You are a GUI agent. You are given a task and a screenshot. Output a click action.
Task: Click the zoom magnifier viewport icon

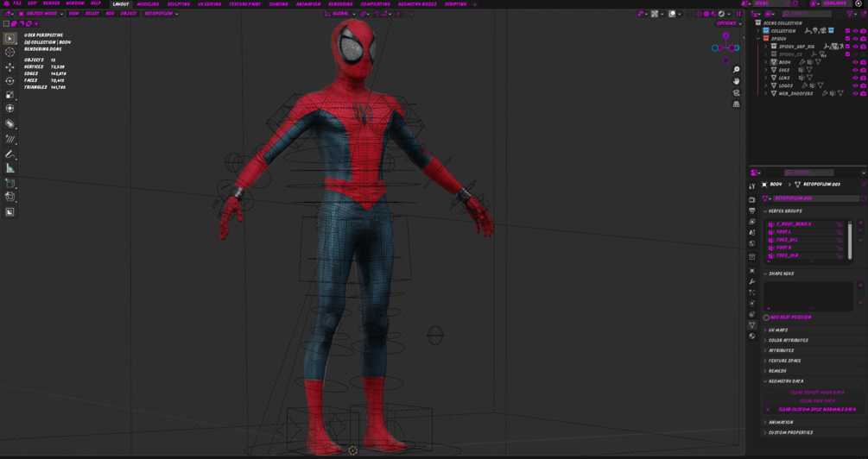[736, 70]
